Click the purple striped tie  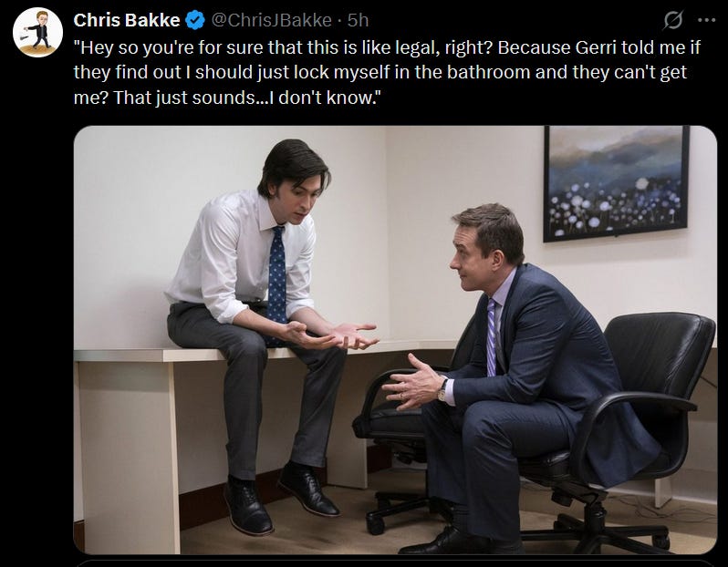click(x=492, y=336)
